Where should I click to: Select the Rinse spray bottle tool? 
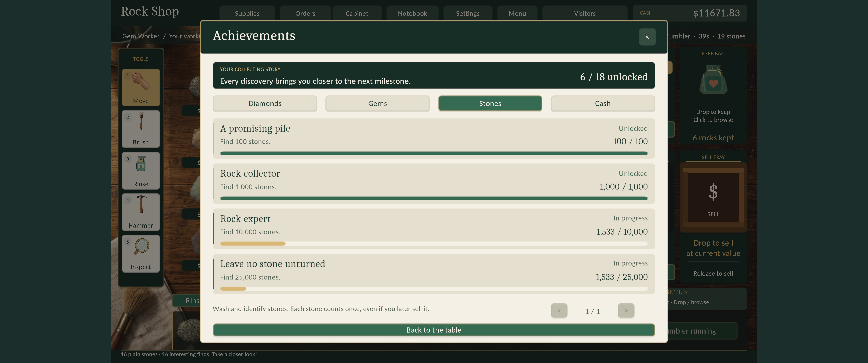pyautogui.click(x=141, y=170)
